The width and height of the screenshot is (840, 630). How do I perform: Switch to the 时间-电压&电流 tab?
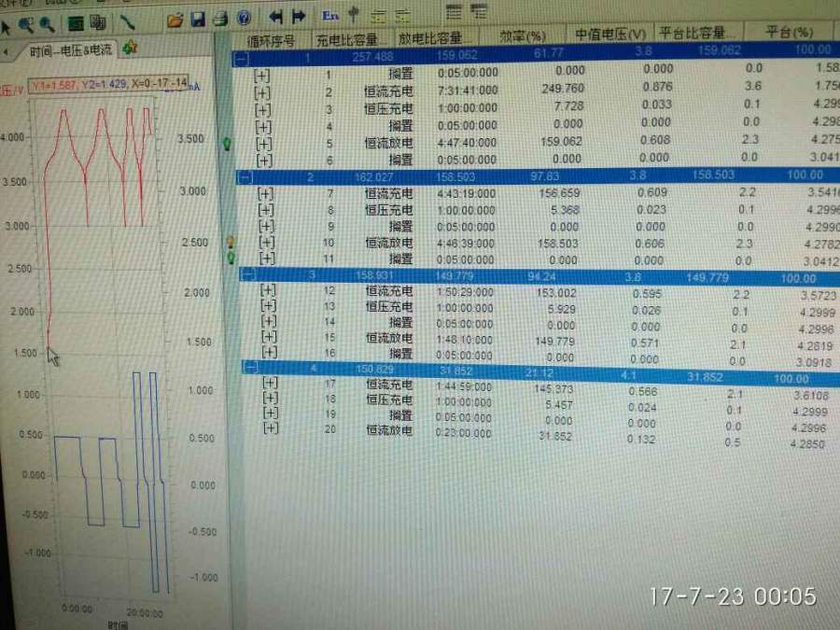[x=70, y=50]
